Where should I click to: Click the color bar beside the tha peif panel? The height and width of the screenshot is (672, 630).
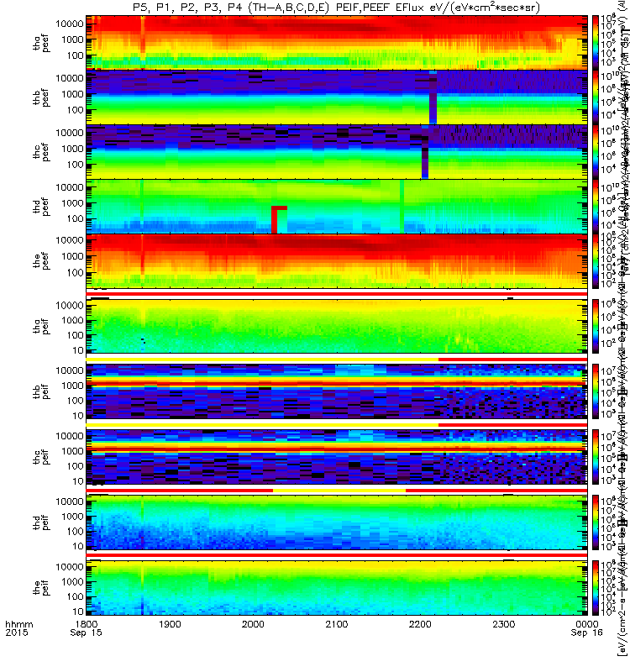click(596, 327)
